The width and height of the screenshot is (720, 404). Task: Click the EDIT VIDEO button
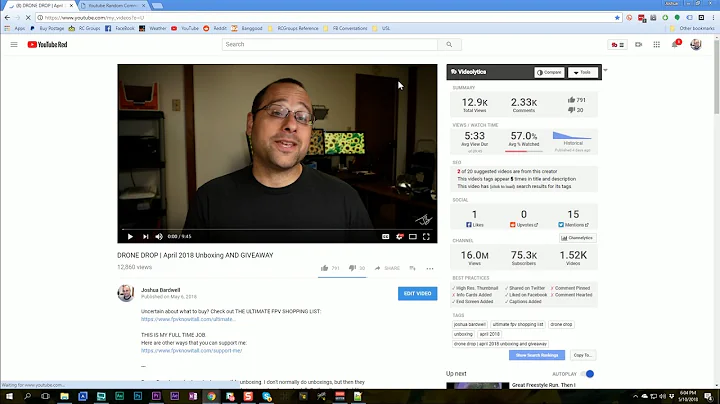click(x=417, y=293)
